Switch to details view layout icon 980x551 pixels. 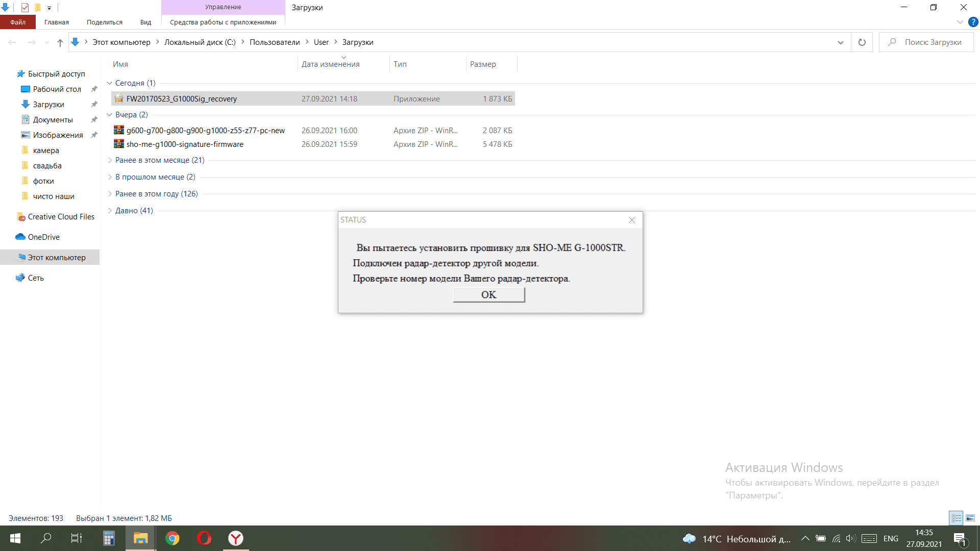[956, 518]
